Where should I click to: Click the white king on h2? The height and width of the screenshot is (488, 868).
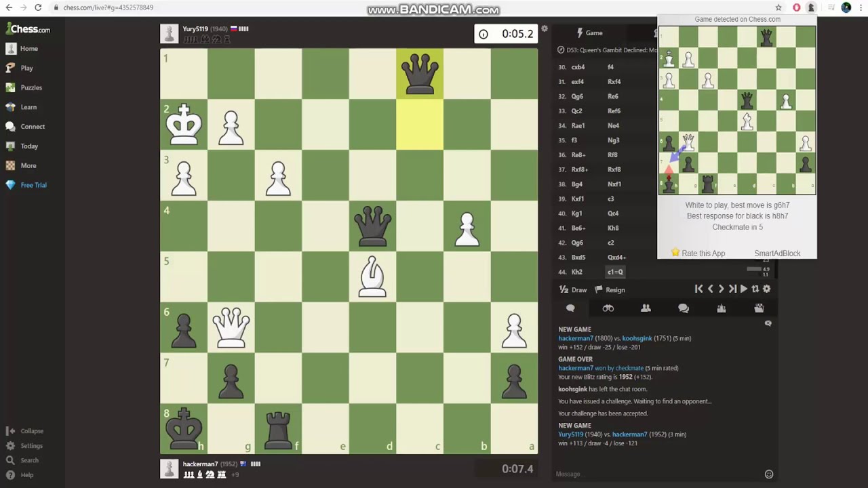click(184, 124)
